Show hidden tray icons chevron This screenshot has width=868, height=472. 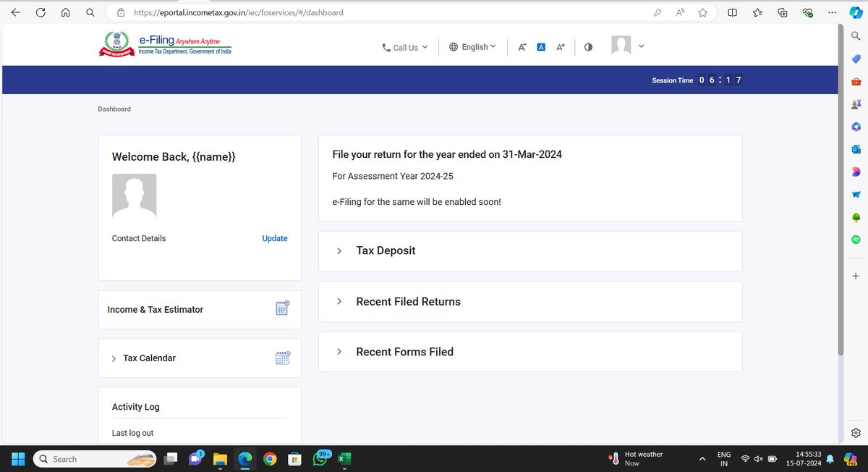pos(702,459)
